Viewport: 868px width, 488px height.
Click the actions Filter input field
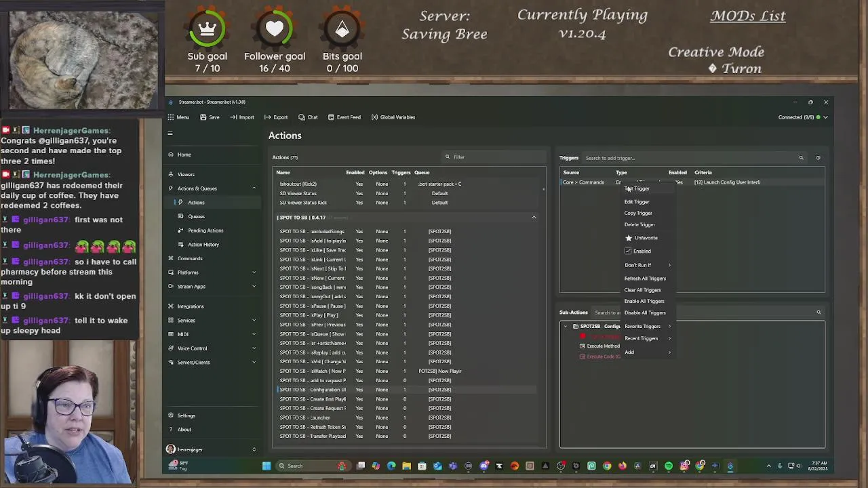[x=493, y=157]
